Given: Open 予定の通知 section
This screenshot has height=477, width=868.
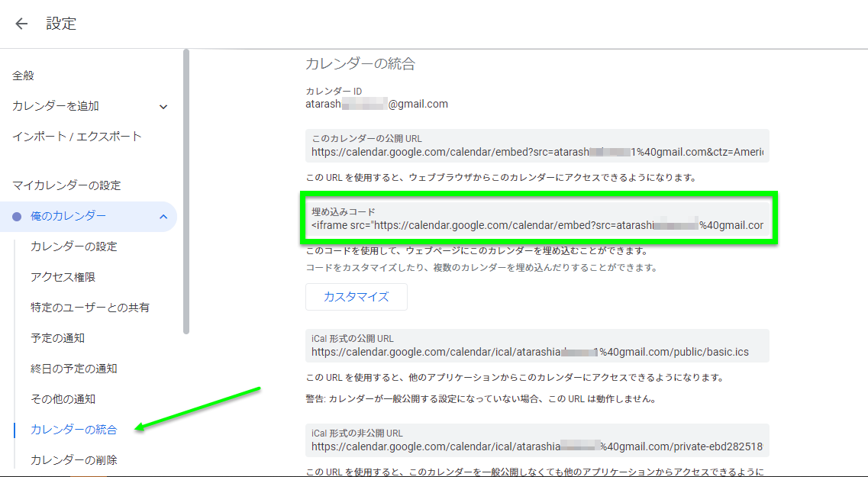Looking at the screenshot, I should [57, 338].
